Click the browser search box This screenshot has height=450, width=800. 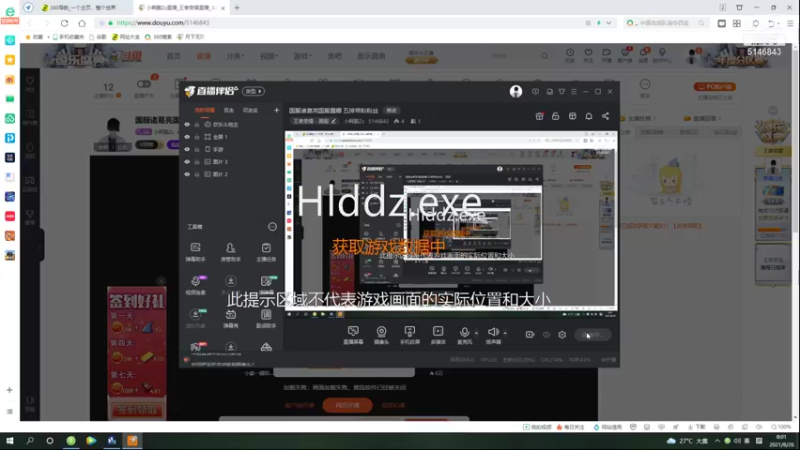(x=665, y=23)
